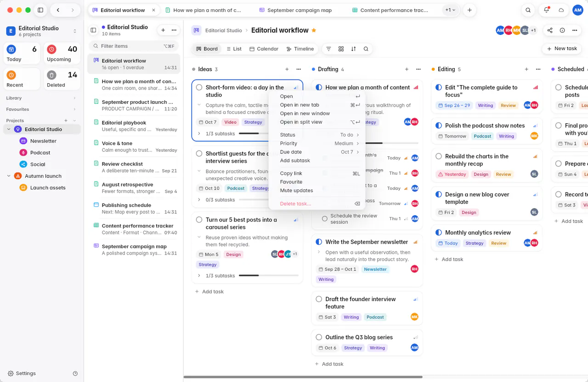Open the search magnifier in the top bar

[x=528, y=10]
